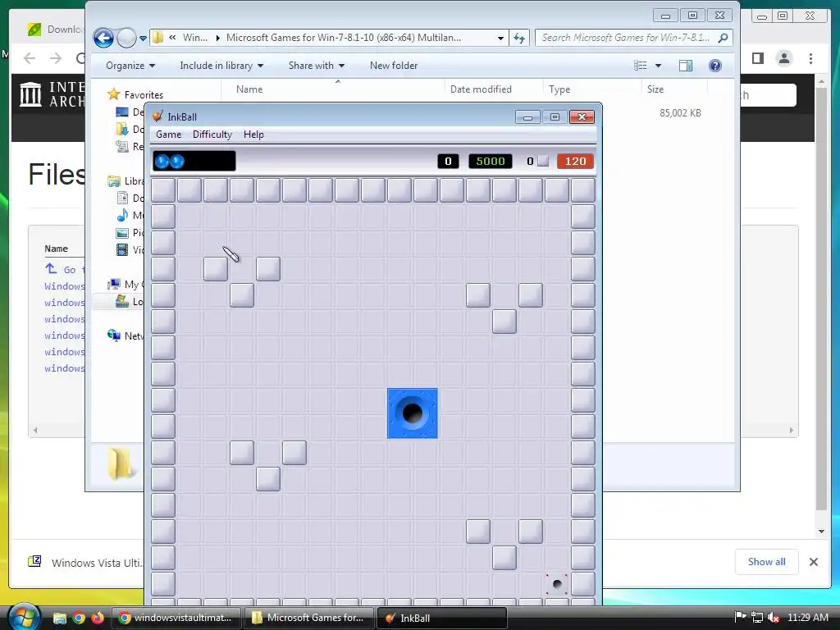Click the red 120 timer display
Image resolution: width=840 pixels, height=630 pixels.
pyautogui.click(x=575, y=162)
